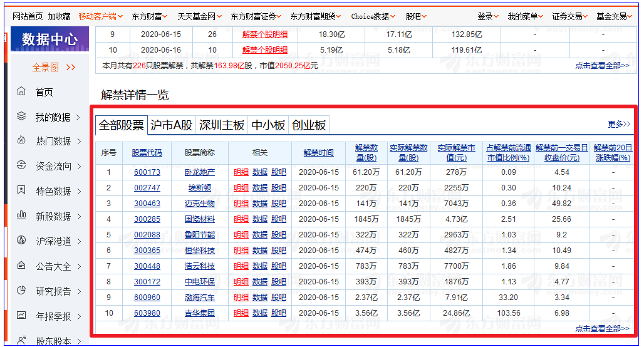
Task: Click 点击查看全部>> below the detail table
Action: [602, 328]
